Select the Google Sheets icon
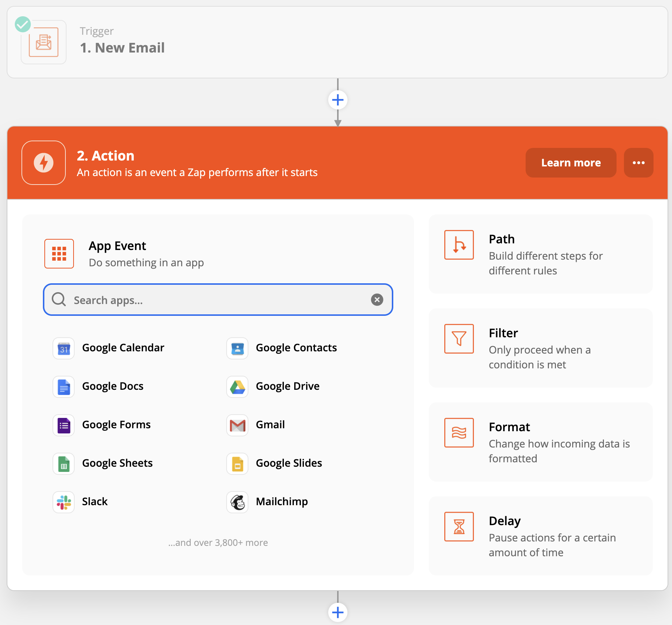The height and width of the screenshot is (625, 672). 64,464
